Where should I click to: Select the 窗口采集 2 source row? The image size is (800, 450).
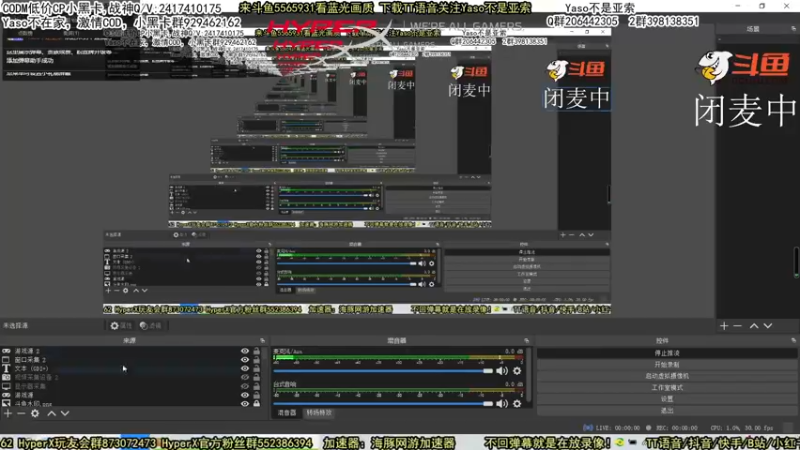point(131,360)
